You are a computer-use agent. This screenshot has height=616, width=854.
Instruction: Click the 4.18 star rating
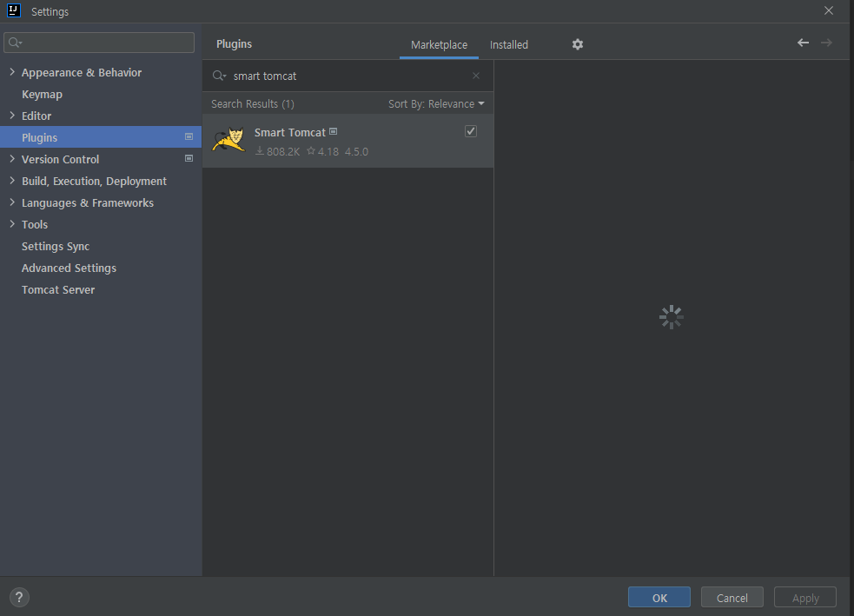tap(322, 151)
